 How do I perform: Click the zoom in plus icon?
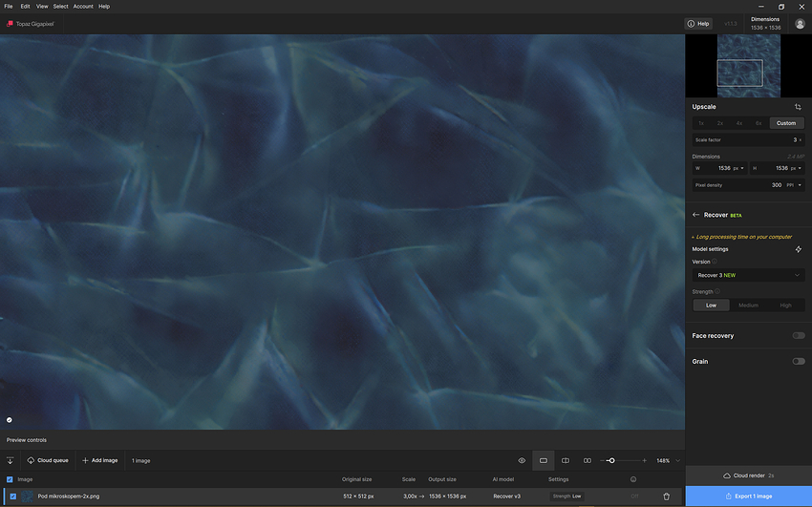pyautogui.click(x=644, y=460)
